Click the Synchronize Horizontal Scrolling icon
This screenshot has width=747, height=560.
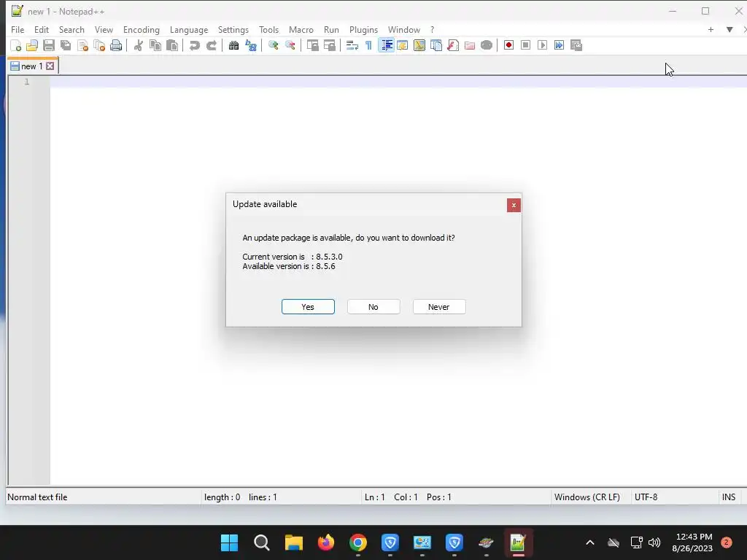point(329,45)
